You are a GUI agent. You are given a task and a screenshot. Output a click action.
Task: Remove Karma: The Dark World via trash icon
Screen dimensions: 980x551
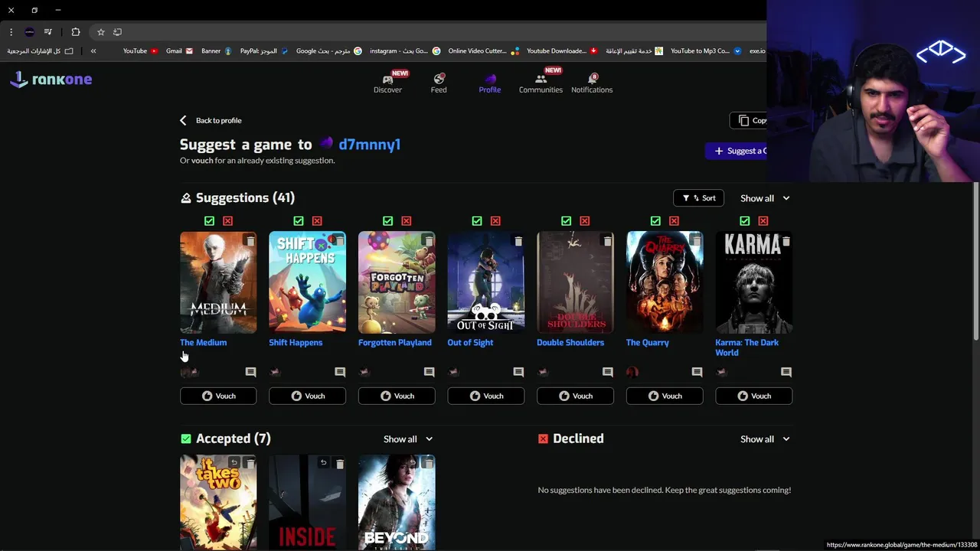[x=786, y=241]
